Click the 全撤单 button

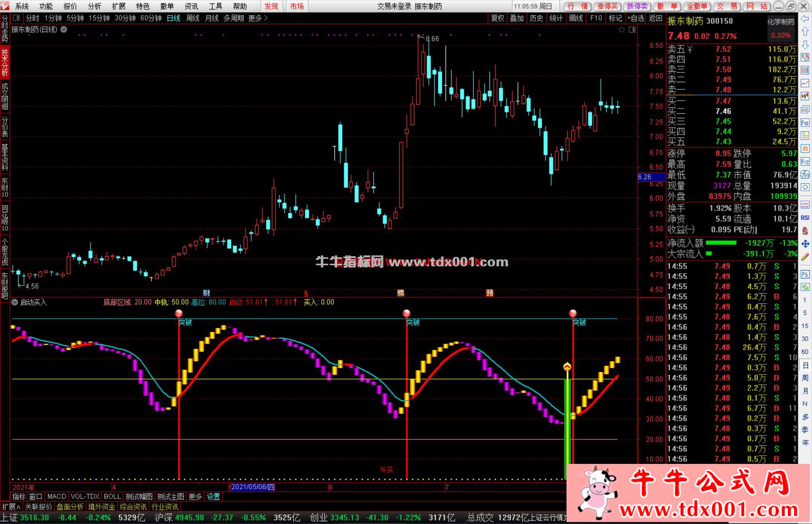coord(696,6)
